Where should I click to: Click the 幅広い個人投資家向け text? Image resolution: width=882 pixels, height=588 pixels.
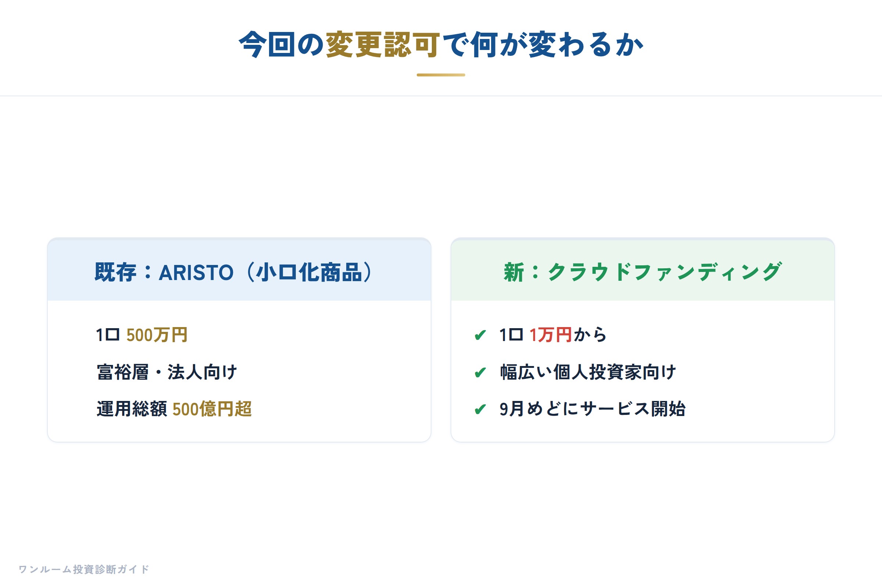(588, 372)
